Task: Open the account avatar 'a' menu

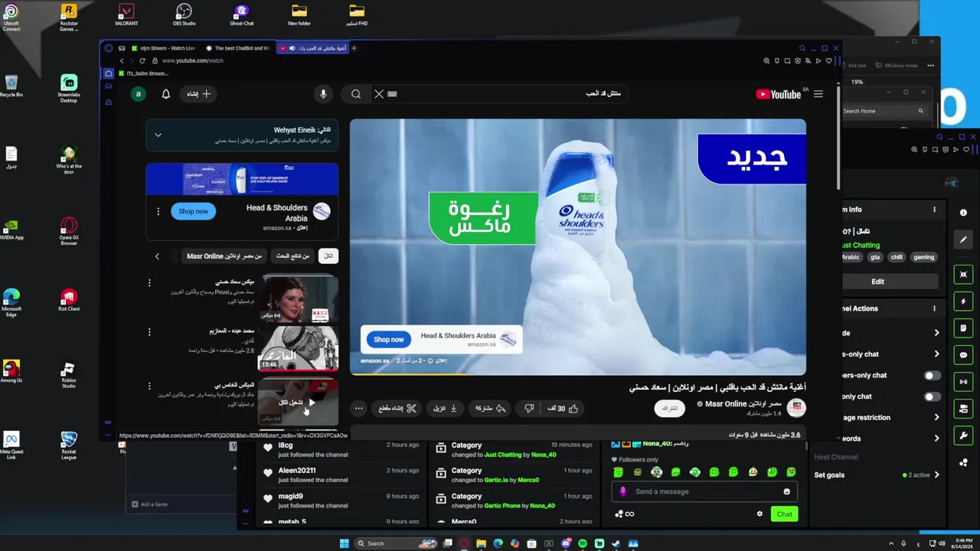Action: point(139,94)
